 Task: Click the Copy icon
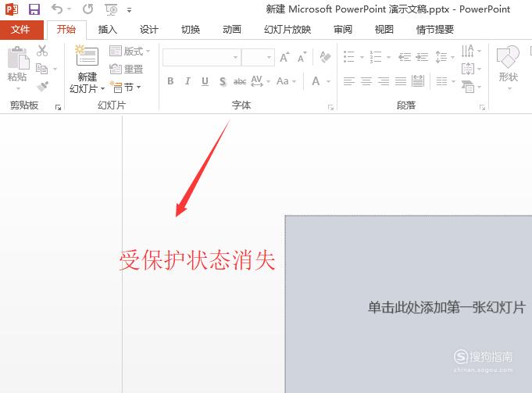click(x=42, y=69)
